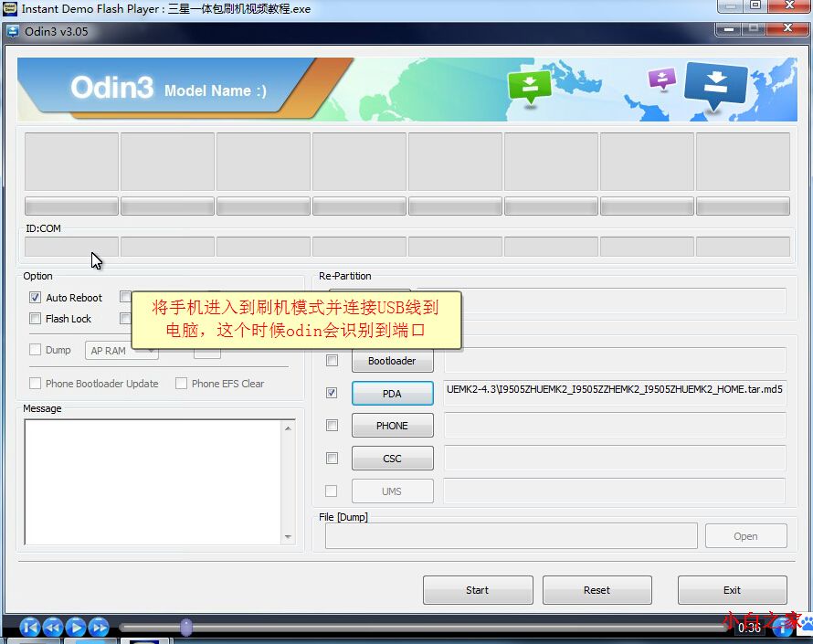The image size is (813, 644).
Task: Click the CSC file button
Action: pos(393,459)
